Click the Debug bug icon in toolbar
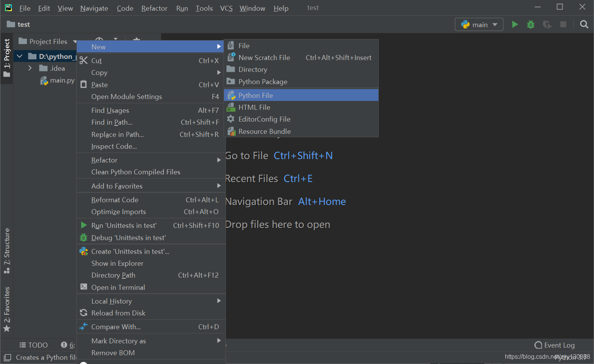 click(531, 24)
